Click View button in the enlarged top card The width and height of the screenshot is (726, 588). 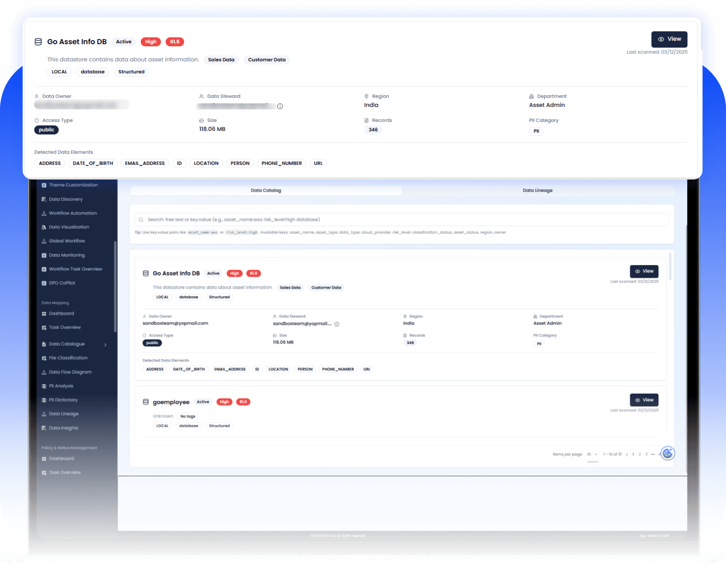click(669, 39)
